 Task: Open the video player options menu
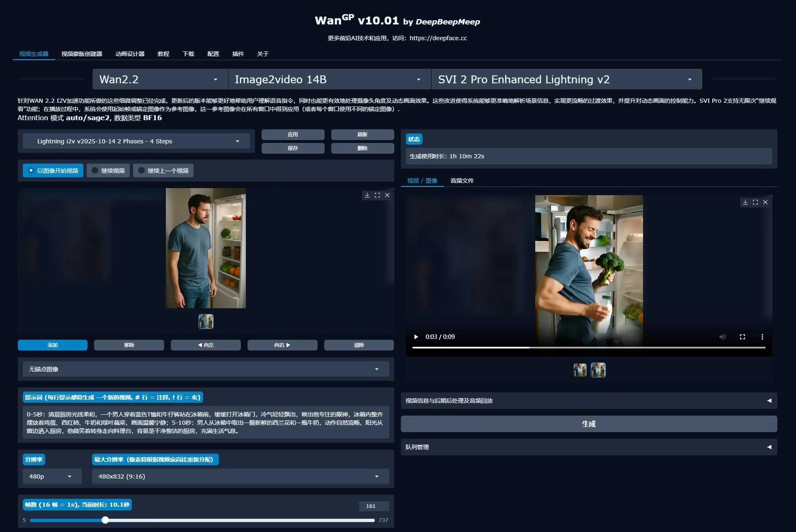point(762,337)
